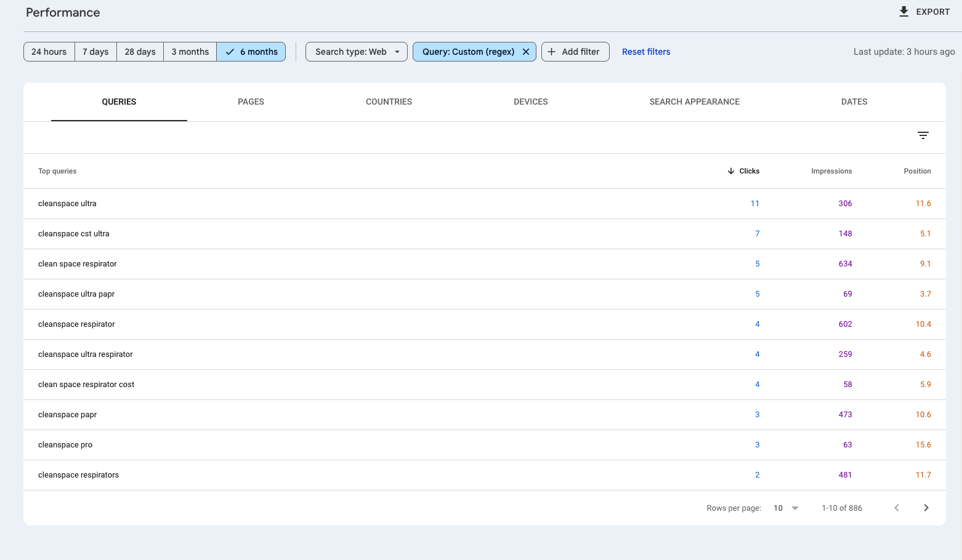The image size is (962, 560).
Task: Switch to the Countries tab
Action: [389, 102]
